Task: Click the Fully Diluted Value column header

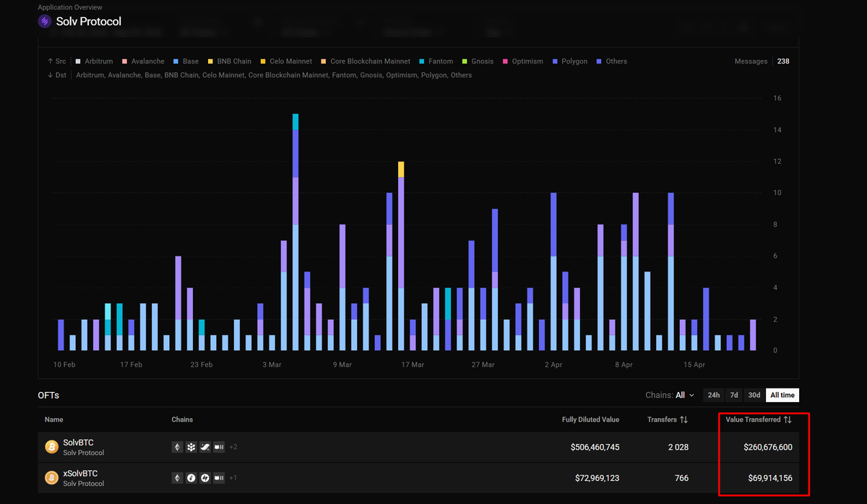Action: tap(590, 420)
